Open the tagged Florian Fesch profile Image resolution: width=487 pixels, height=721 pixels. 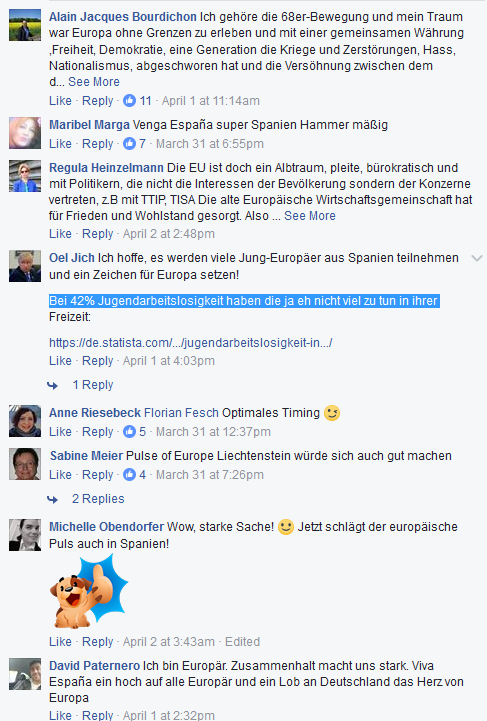[181, 412]
